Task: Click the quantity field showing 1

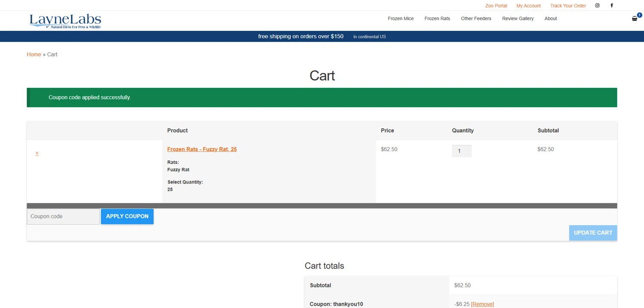Action: point(462,151)
